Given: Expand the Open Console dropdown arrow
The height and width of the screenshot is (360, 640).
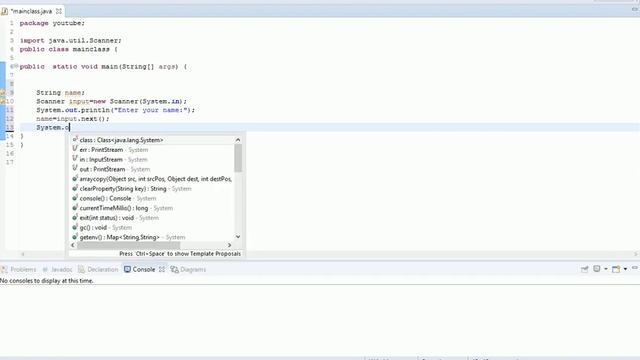Looking at the screenshot, I should click(x=625, y=269).
